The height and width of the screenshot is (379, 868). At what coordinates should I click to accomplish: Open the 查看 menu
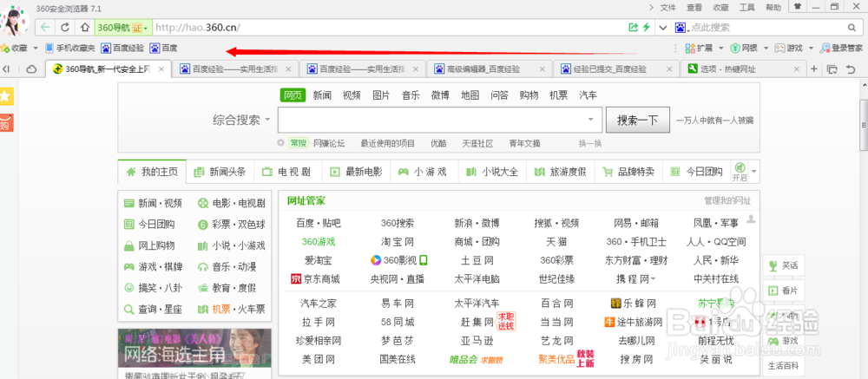tap(694, 7)
